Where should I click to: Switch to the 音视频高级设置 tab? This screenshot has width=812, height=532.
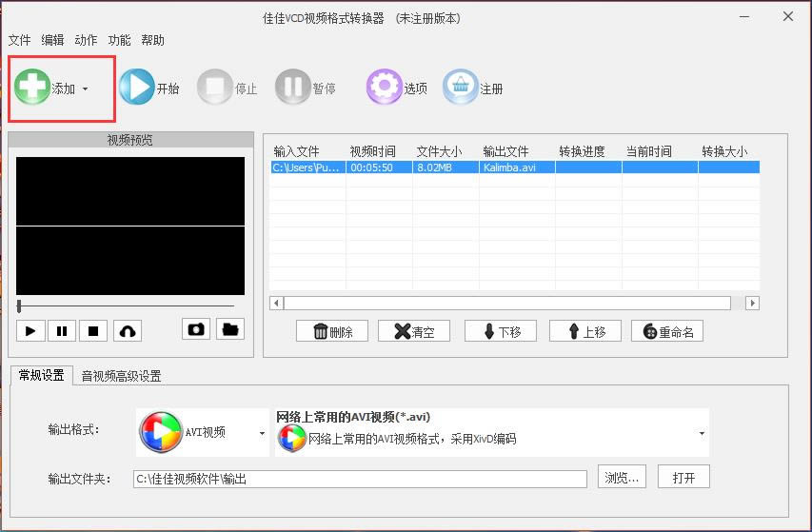[121, 376]
